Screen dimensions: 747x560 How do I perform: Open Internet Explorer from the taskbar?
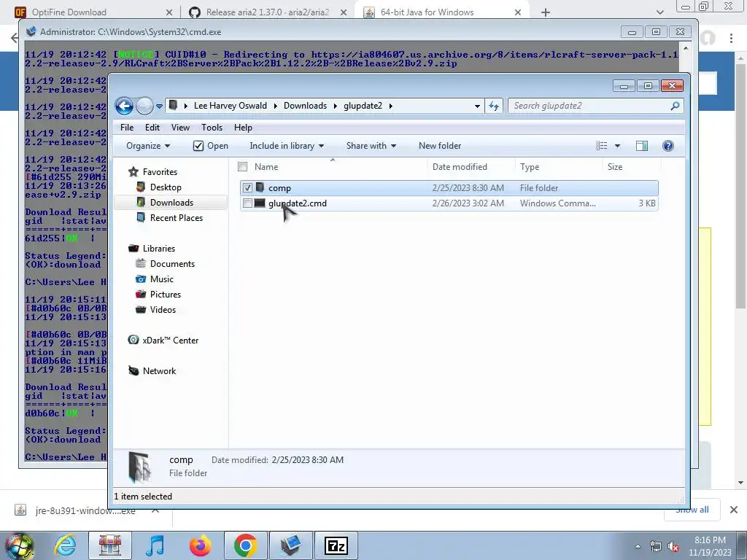[65, 545]
